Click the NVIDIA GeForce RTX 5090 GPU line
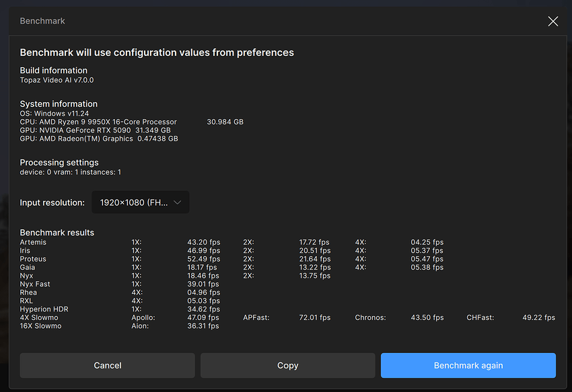 (x=95, y=130)
